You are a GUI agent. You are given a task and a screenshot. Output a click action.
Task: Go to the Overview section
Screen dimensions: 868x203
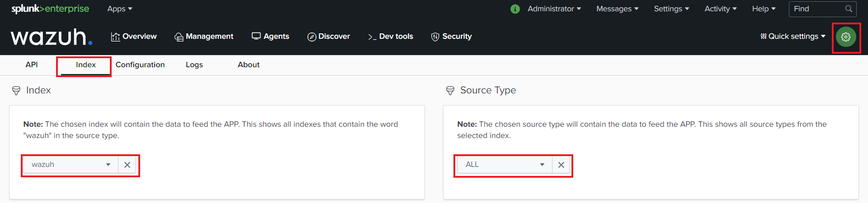click(x=134, y=37)
